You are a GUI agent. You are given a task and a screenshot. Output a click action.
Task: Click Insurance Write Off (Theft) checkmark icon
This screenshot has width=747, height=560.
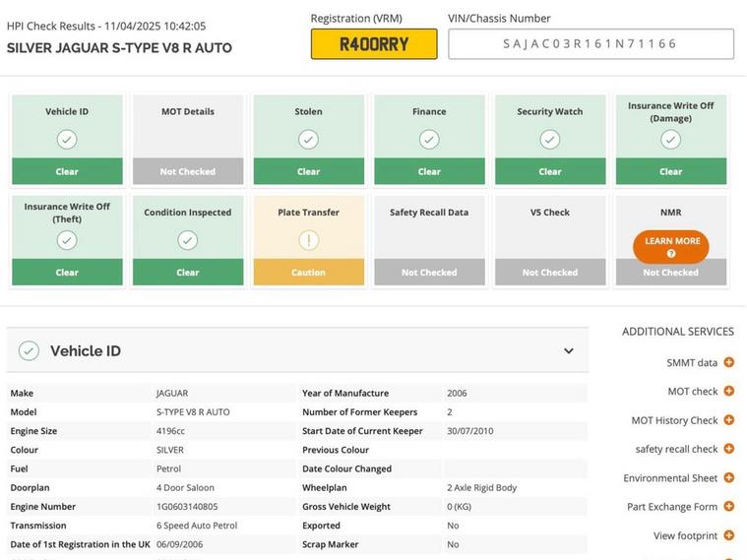67,240
